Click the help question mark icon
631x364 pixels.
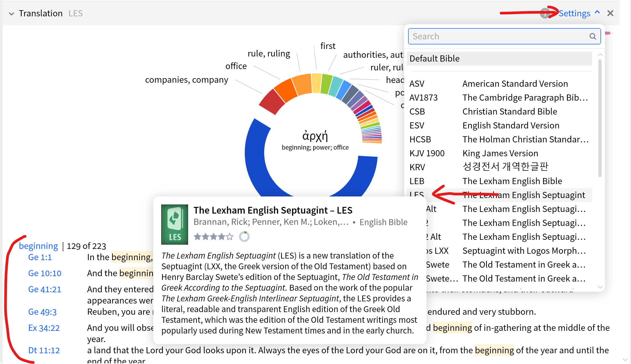pos(545,13)
